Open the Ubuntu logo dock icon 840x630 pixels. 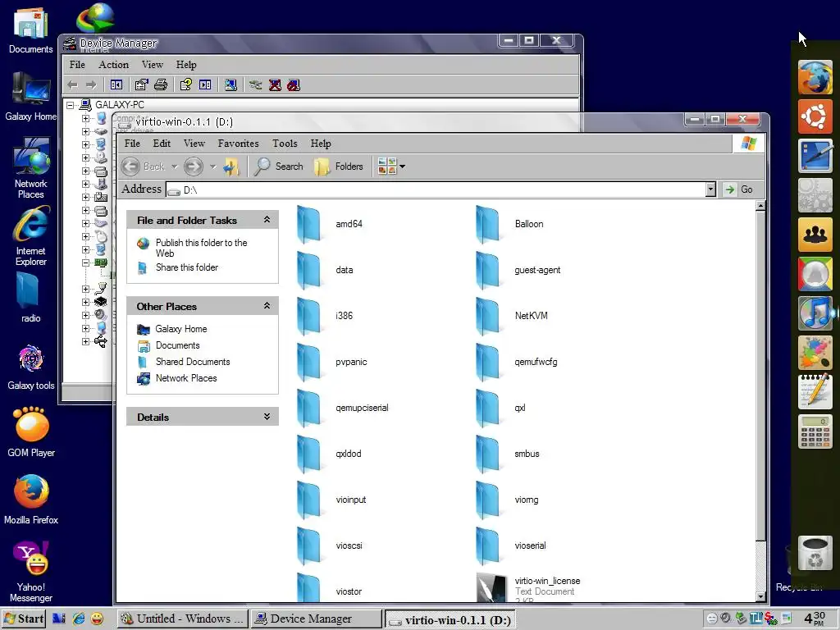[815, 116]
